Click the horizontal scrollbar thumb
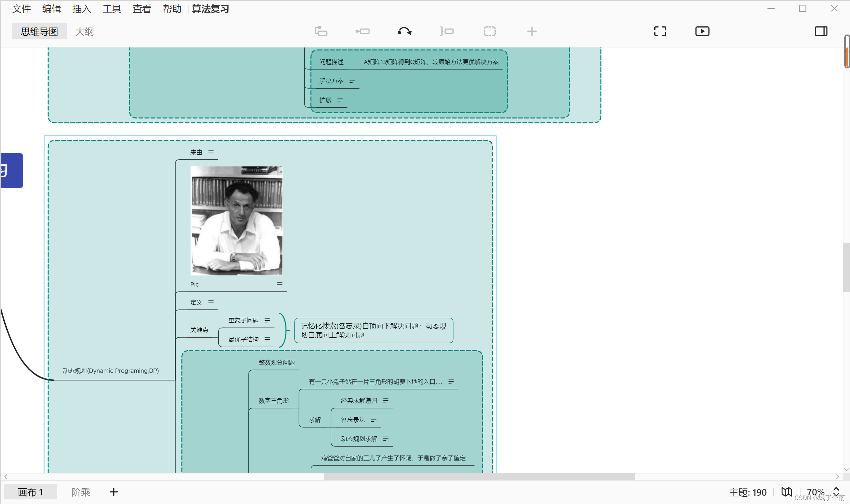This screenshot has width=850, height=504. [x=479, y=477]
